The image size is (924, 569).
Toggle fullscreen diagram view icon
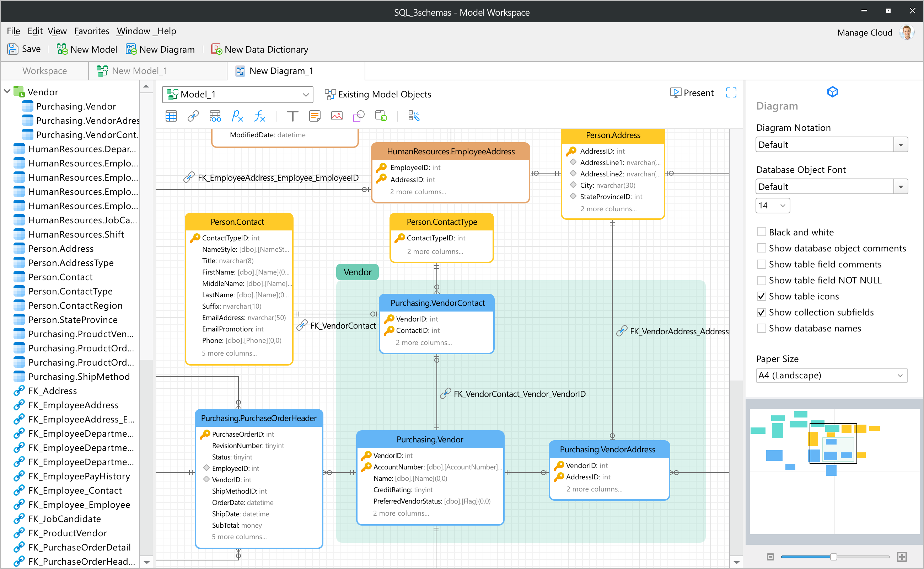[x=731, y=92]
